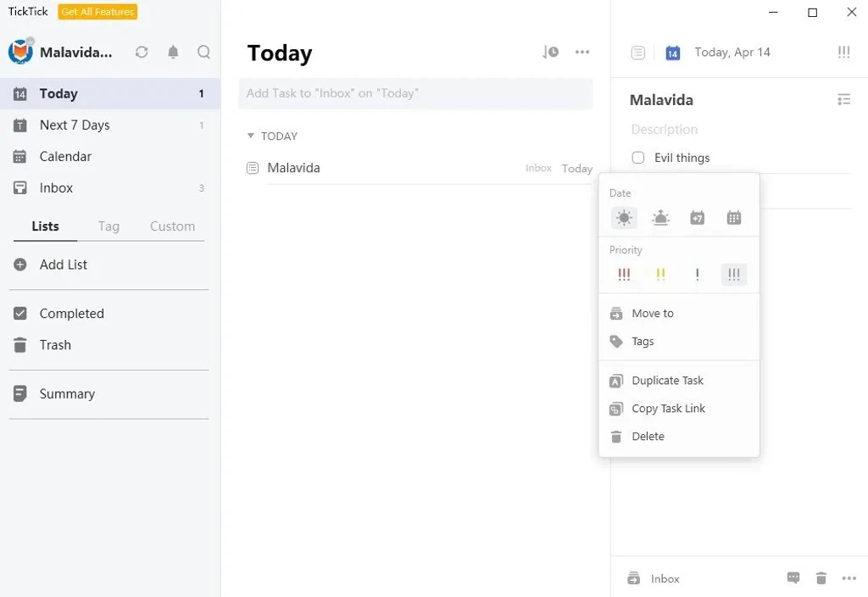Viewport: 868px width, 597px height.
Task: Click the sync refresh icon
Action: pos(142,52)
